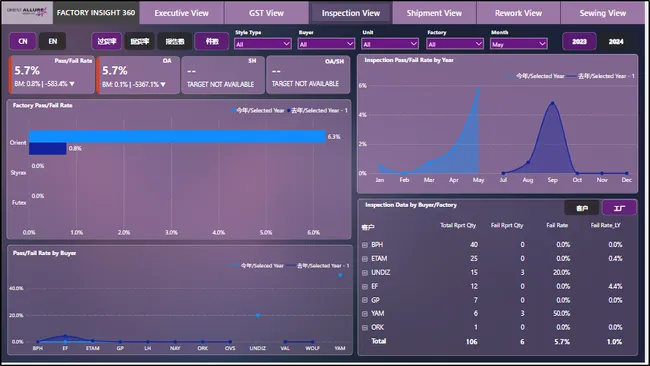Select the 2023 year toggle

tap(579, 41)
